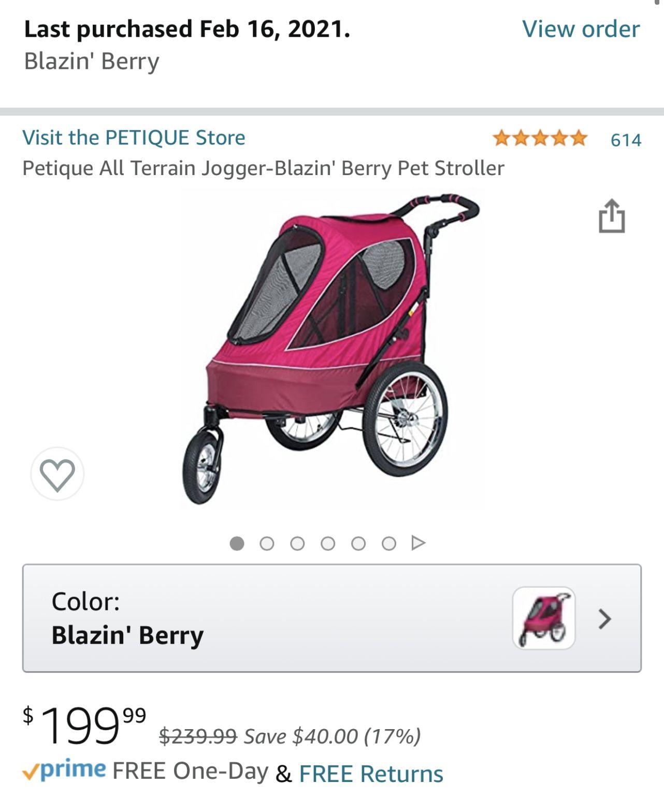This screenshot has width=664, height=812.
Task: Select the third carousel dot indicator
Action: [297, 543]
